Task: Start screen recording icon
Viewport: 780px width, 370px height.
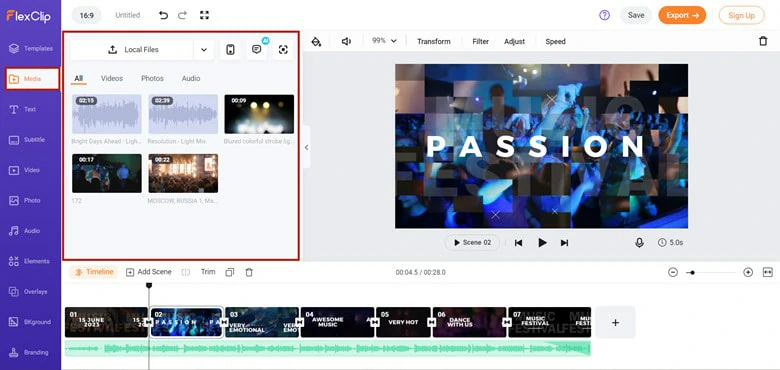Action: point(283,50)
